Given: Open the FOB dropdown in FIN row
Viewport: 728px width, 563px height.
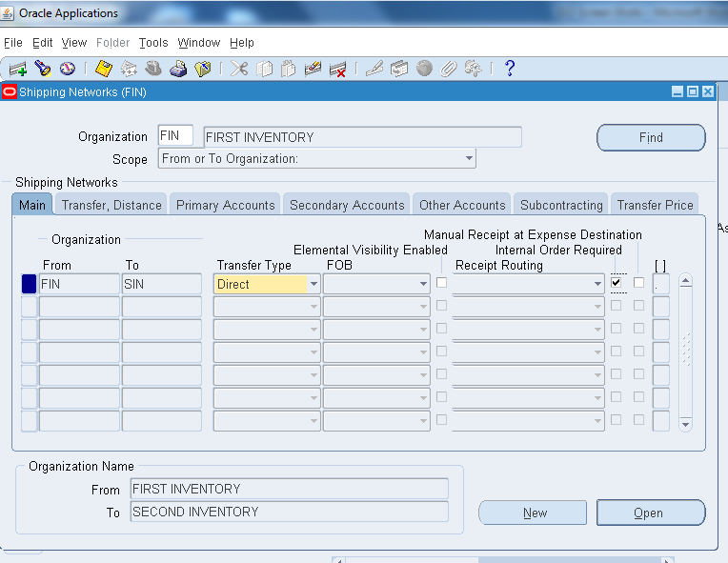Looking at the screenshot, I should click(x=423, y=284).
